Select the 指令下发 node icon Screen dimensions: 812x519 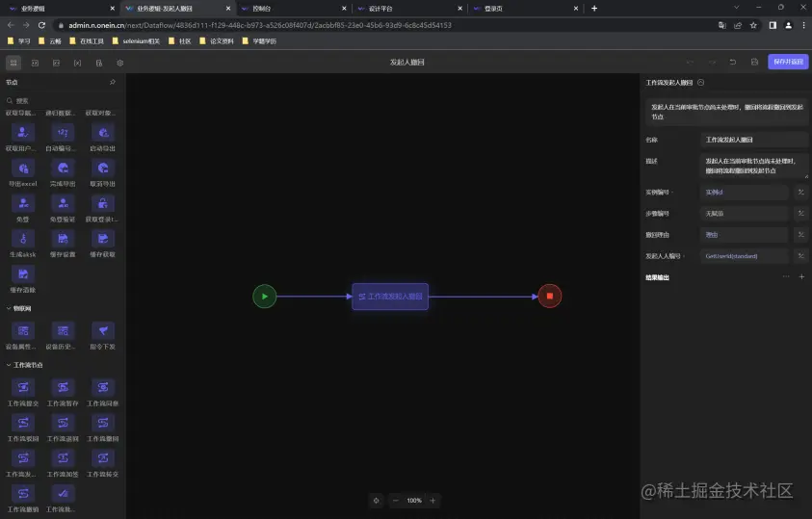point(102,330)
